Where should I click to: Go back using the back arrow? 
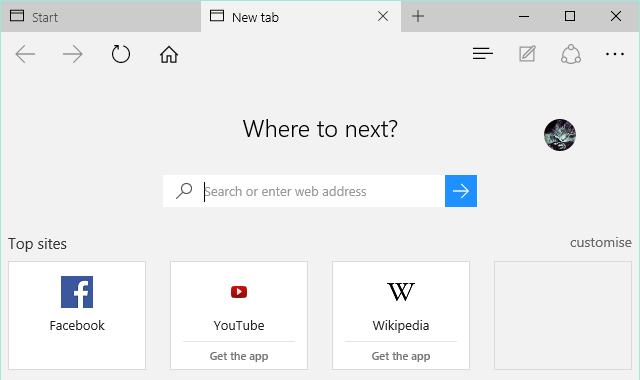[x=25, y=54]
